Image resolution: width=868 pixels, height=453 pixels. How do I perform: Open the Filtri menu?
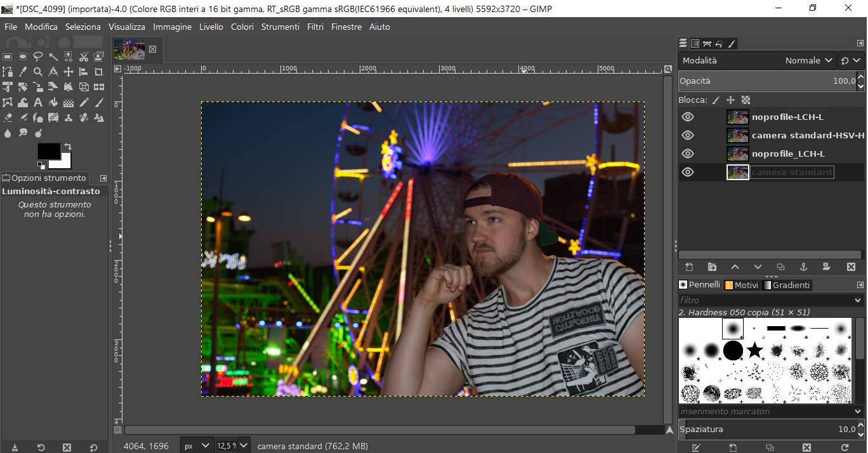tap(315, 27)
